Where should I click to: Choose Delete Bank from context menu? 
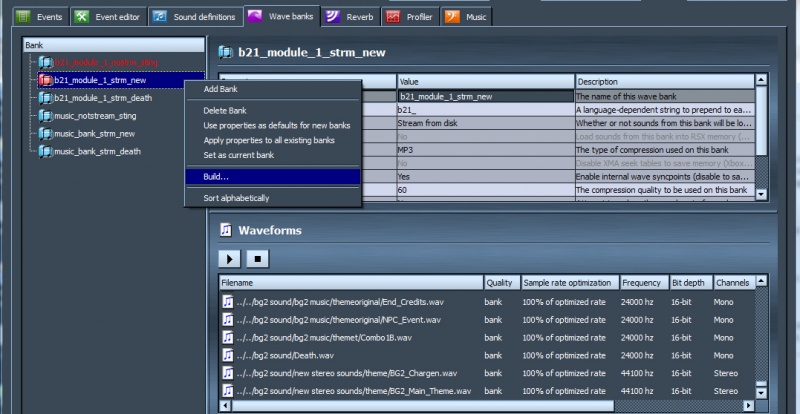coord(225,110)
